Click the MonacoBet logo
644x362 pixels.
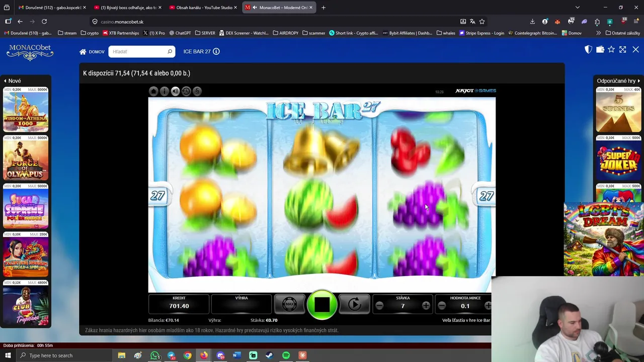[30, 52]
